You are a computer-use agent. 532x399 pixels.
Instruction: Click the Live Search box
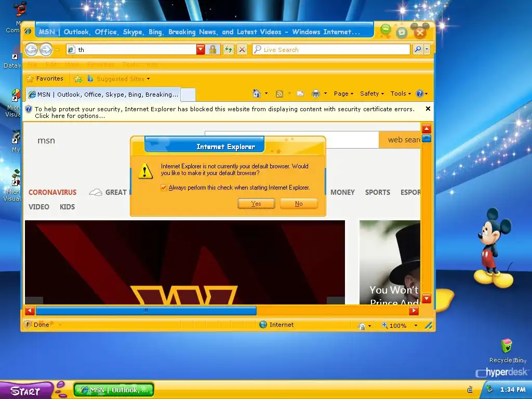click(331, 49)
